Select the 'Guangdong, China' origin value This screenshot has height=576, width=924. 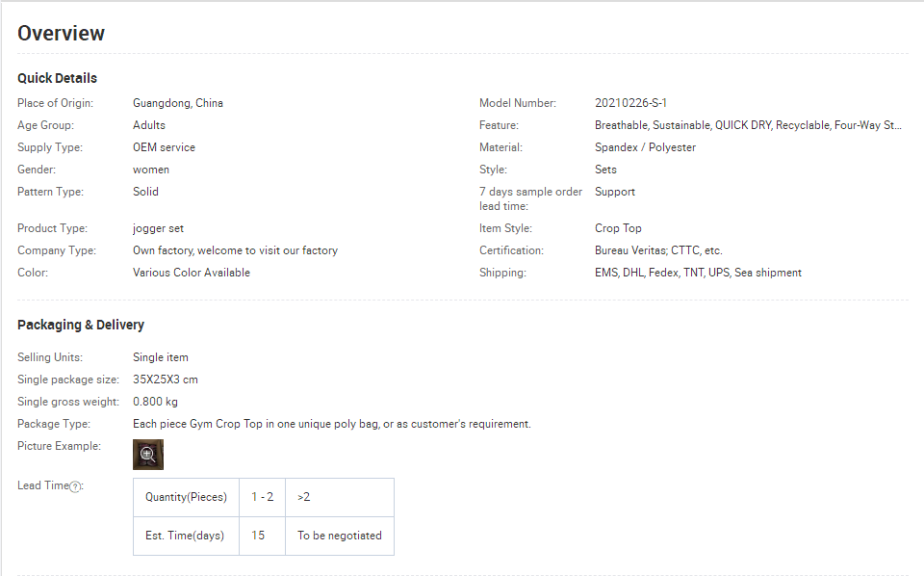tap(178, 103)
